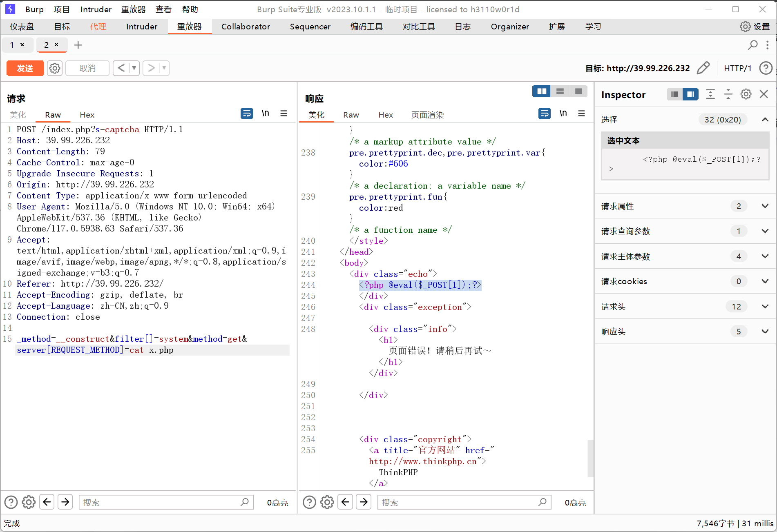The image size is (777, 532).
Task: Click the HTTP/1 protocol selector
Action: pyautogui.click(x=737, y=68)
